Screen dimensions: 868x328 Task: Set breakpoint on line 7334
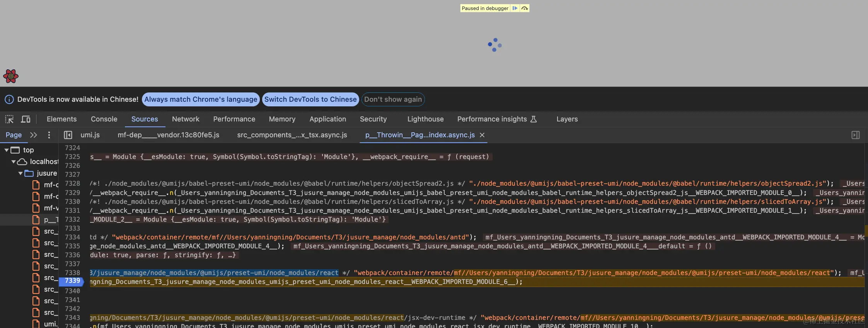coord(72,237)
